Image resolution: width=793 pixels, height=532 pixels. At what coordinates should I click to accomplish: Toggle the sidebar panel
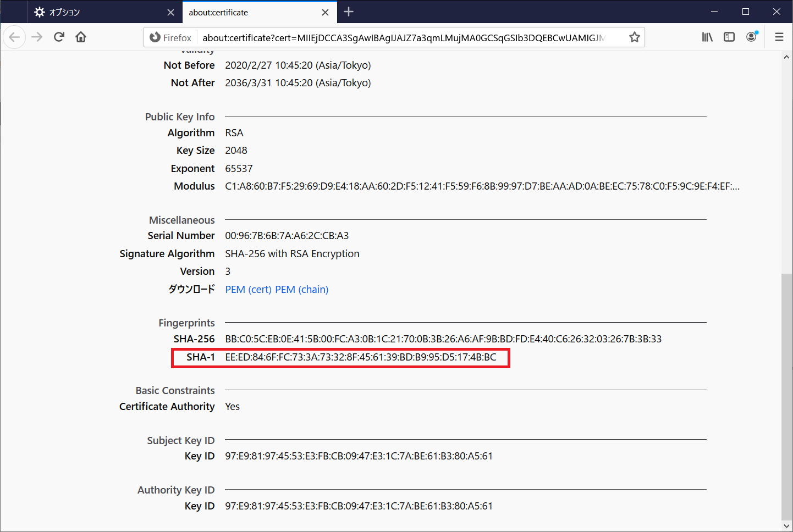click(x=729, y=37)
